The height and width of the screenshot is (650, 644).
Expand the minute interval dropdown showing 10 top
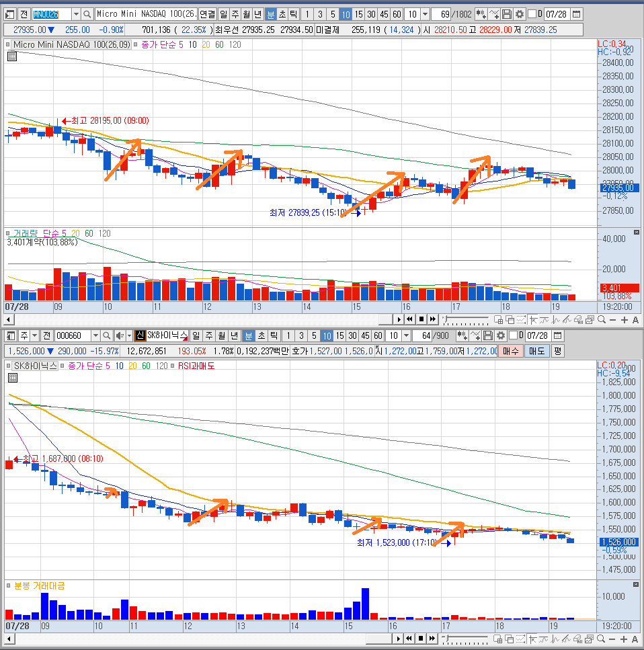425,15
